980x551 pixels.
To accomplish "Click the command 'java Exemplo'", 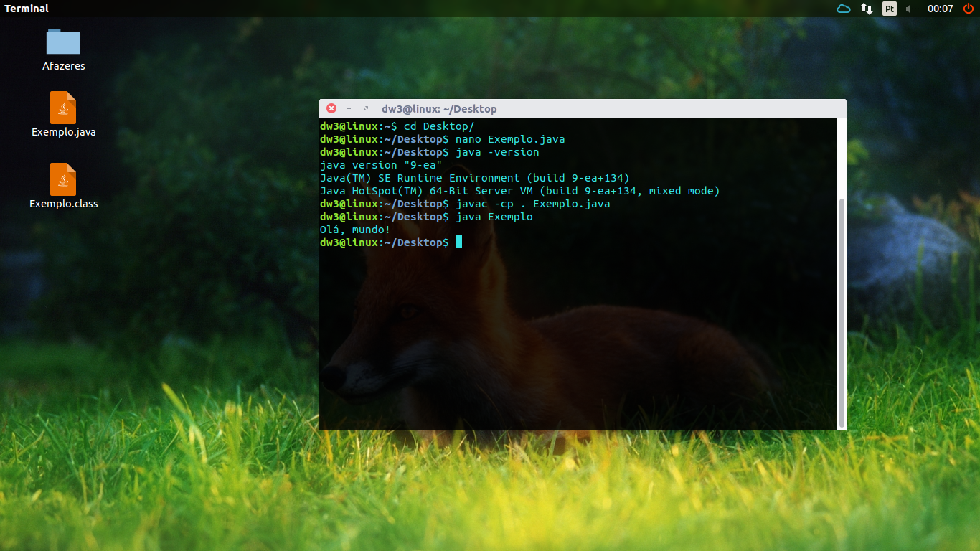I will [494, 217].
